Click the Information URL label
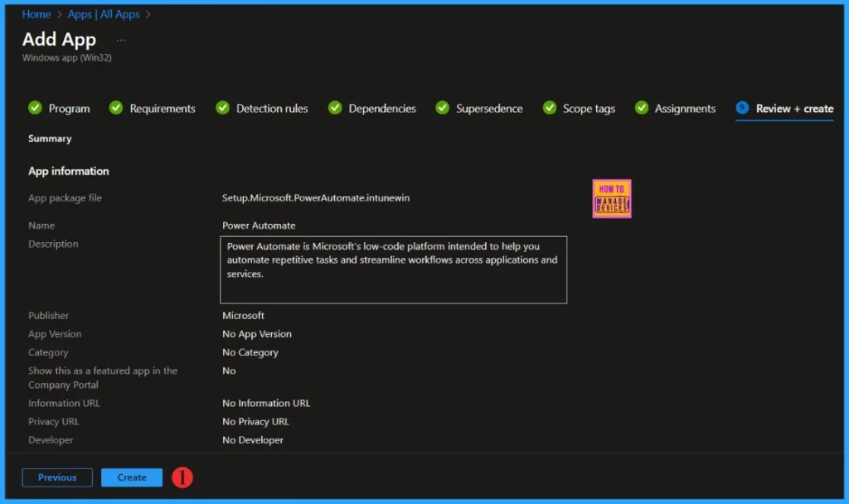The width and height of the screenshot is (849, 504). 64,403
